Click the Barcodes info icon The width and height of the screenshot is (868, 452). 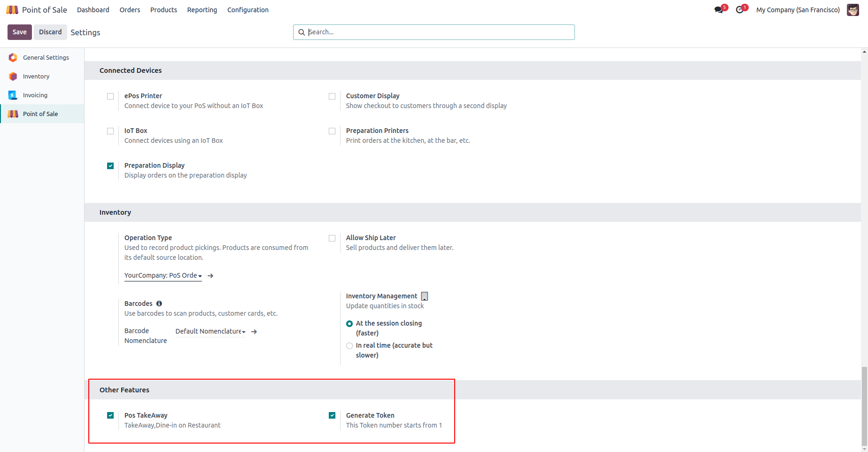[x=159, y=304]
